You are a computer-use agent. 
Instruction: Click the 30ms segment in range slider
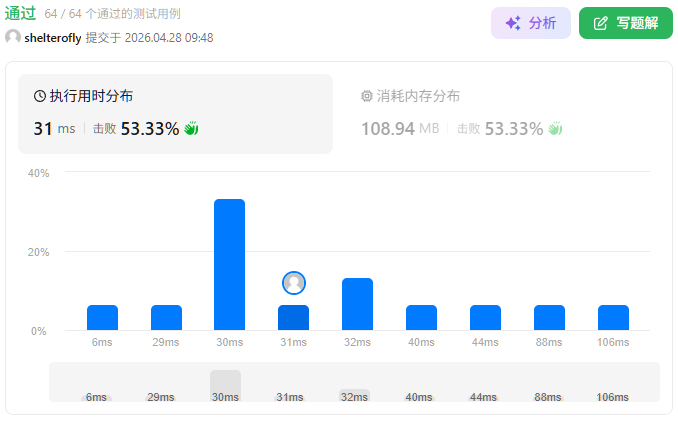click(x=225, y=386)
